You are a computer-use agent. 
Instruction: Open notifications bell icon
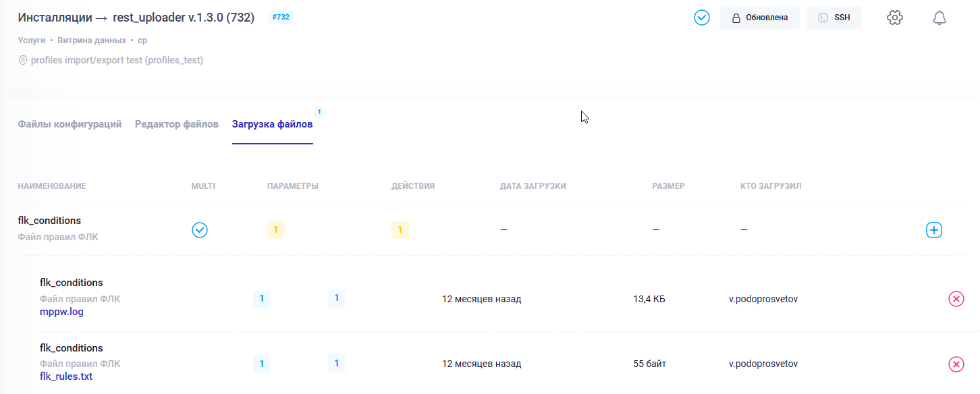[939, 18]
